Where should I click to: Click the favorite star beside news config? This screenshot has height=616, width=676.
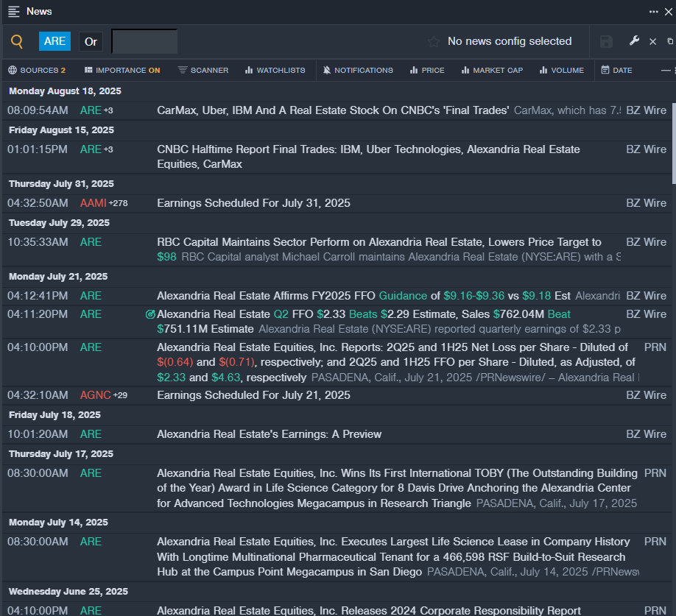pos(434,41)
